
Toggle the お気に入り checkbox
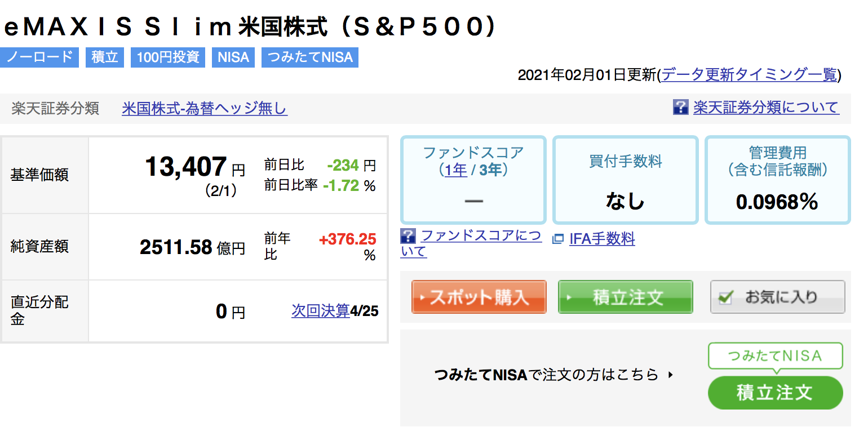pyautogui.click(x=725, y=297)
